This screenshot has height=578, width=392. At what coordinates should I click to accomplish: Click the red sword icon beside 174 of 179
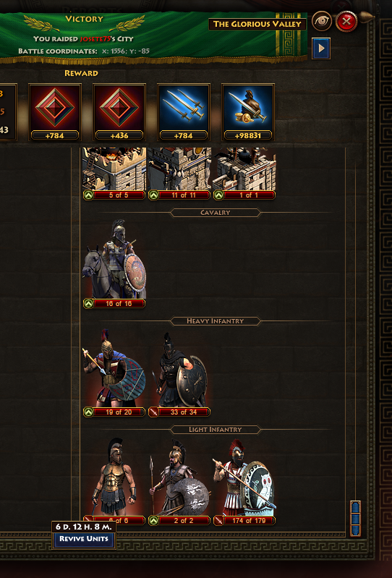pos(218,521)
